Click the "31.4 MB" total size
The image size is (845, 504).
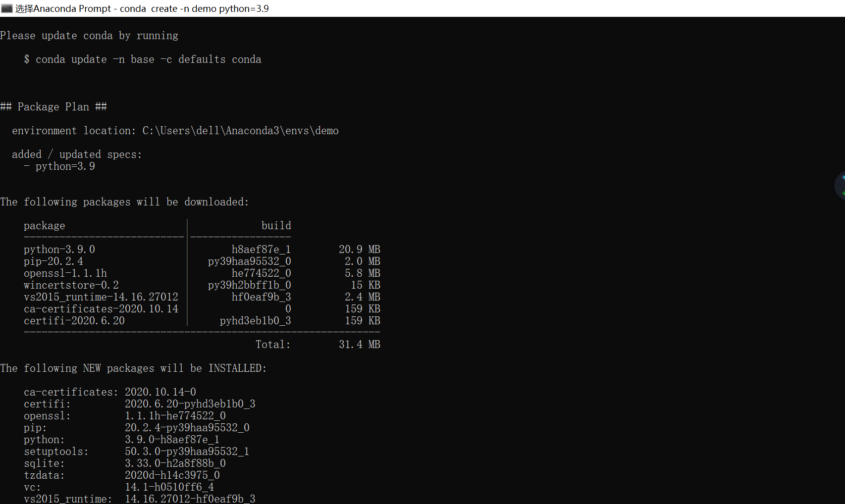click(360, 345)
